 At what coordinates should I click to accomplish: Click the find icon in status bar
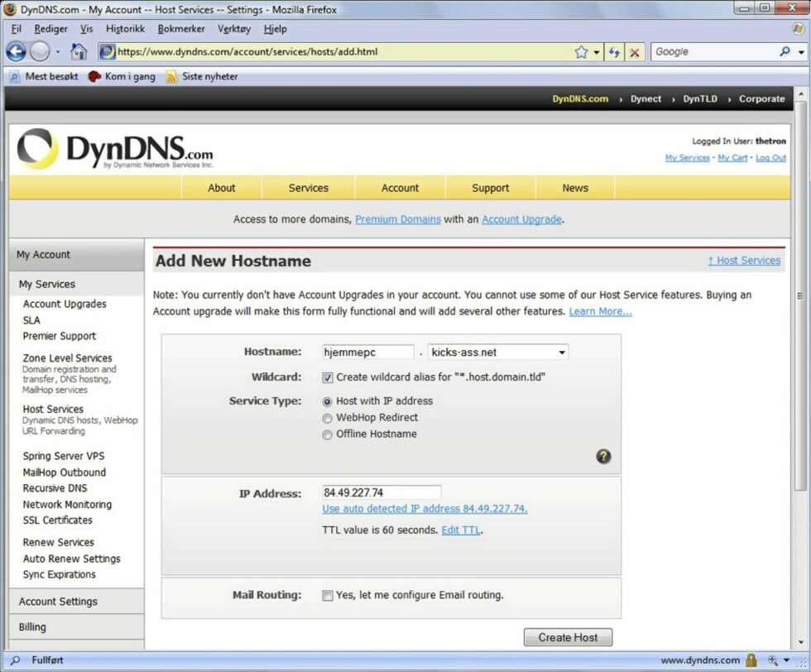coord(16,660)
